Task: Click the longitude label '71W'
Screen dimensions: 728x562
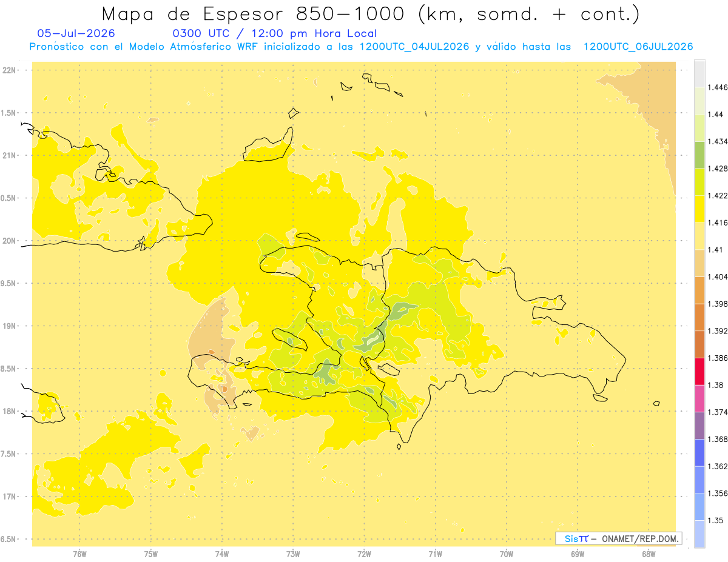Action: tap(435, 554)
